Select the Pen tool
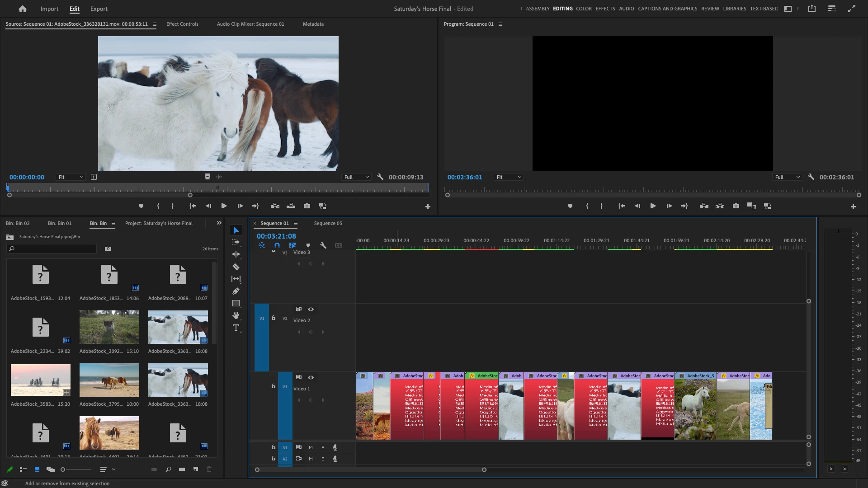Screen dimensions: 868x488 pyautogui.click(x=236, y=291)
